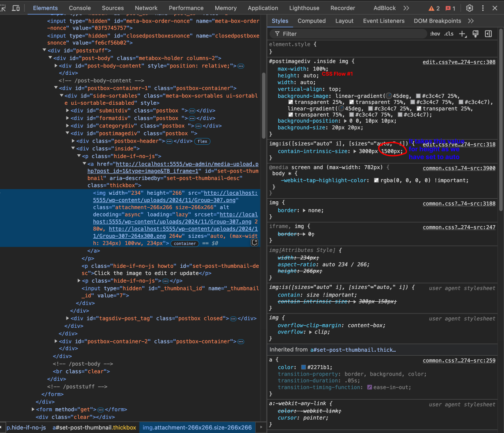Open the DevTools three-dot customize menu
The width and height of the screenshot is (504, 433).
coord(482,8)
